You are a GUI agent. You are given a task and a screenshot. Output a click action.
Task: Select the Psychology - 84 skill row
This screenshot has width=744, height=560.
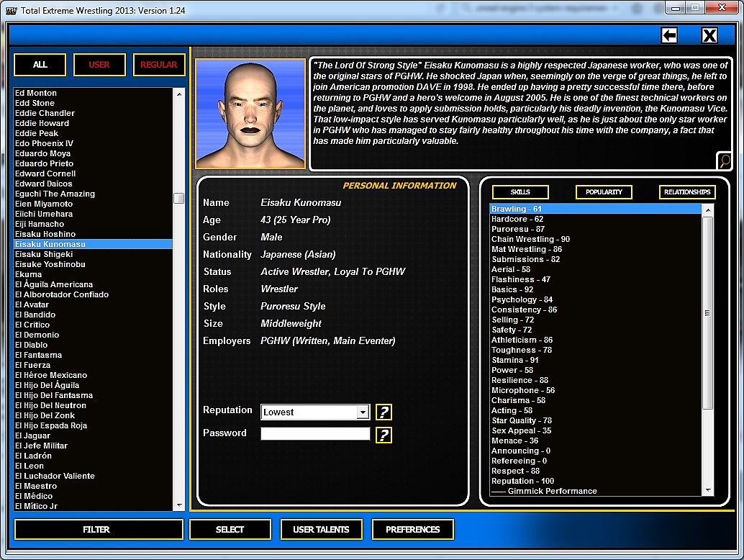point(596,299)
